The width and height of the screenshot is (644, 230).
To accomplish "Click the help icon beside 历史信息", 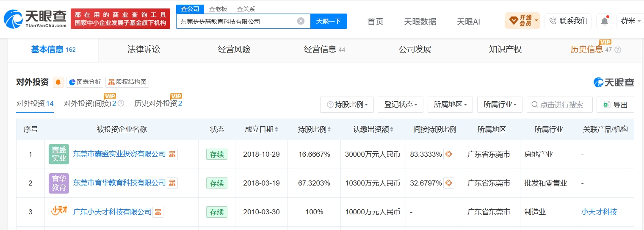I will coord(618,50).
